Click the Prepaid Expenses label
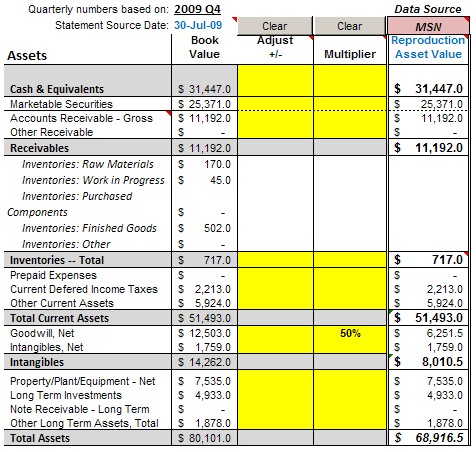 click(x=53, y=275)
